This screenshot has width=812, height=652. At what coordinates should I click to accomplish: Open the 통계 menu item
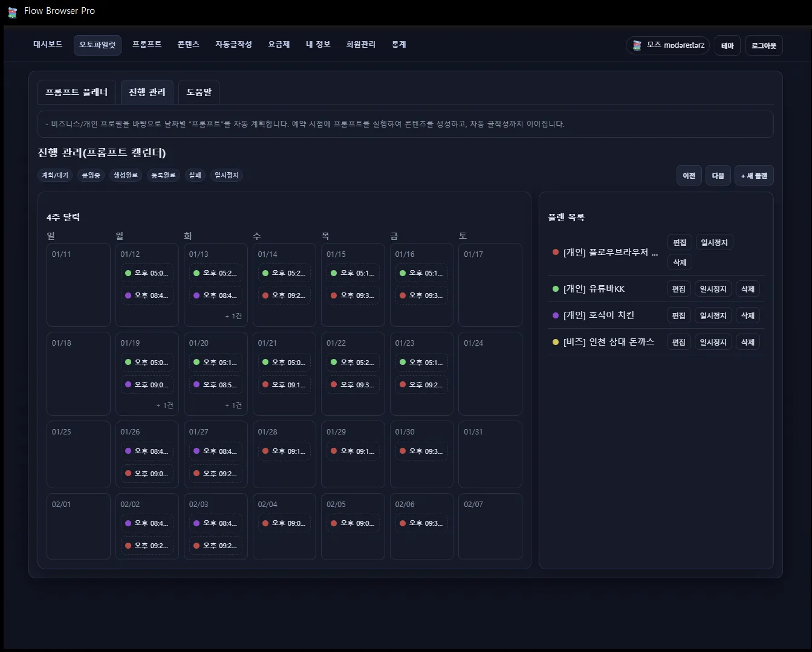(398, 44)
